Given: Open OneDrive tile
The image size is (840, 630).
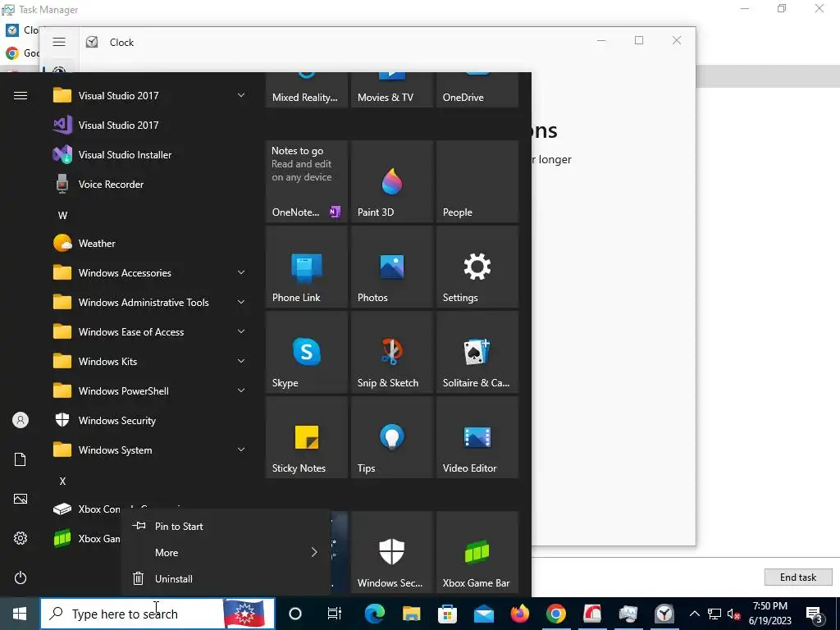Looking at the screenshot, I should click(x=477, y=89).
